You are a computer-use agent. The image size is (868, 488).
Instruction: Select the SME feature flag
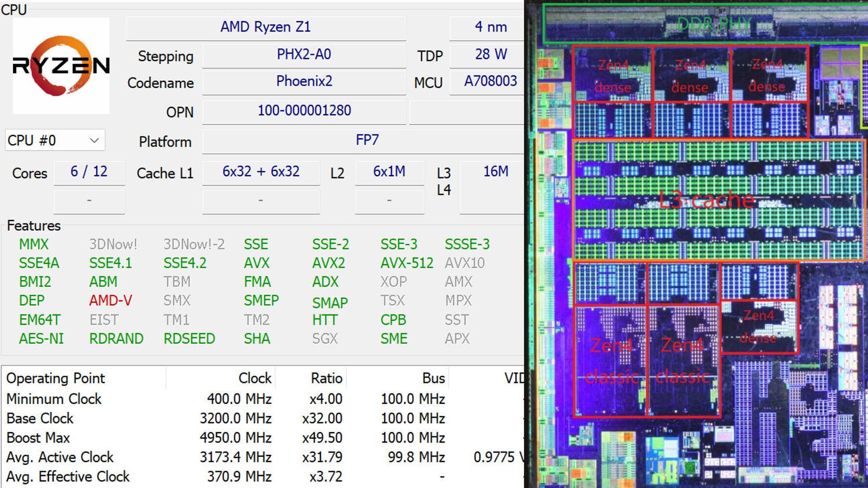click(394, 339)
